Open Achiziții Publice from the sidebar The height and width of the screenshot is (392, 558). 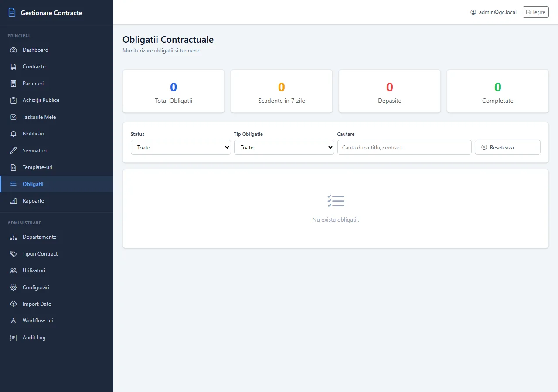click(x=57, y=100)
